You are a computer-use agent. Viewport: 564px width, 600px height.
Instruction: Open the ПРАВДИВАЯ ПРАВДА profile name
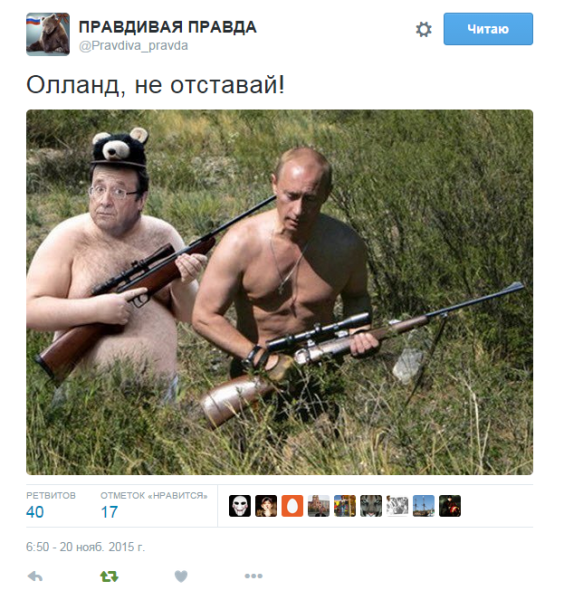pyautogui.click(x=167, y=27)
